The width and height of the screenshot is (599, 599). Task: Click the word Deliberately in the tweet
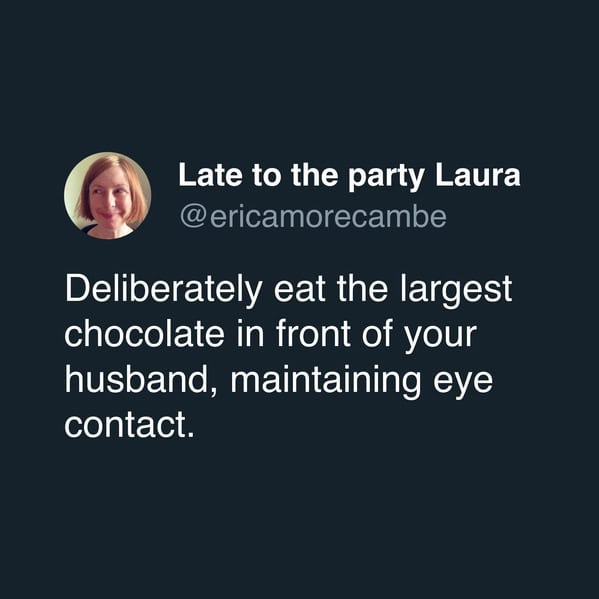click(164, 290)
